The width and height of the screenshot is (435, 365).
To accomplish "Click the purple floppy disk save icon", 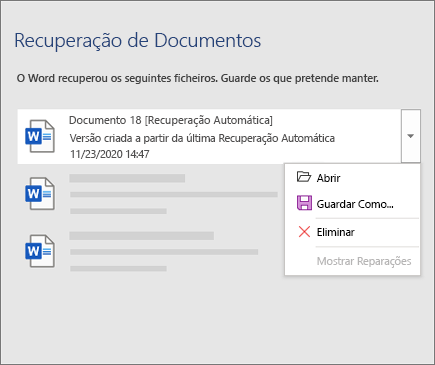I will [x=304, y=203].
